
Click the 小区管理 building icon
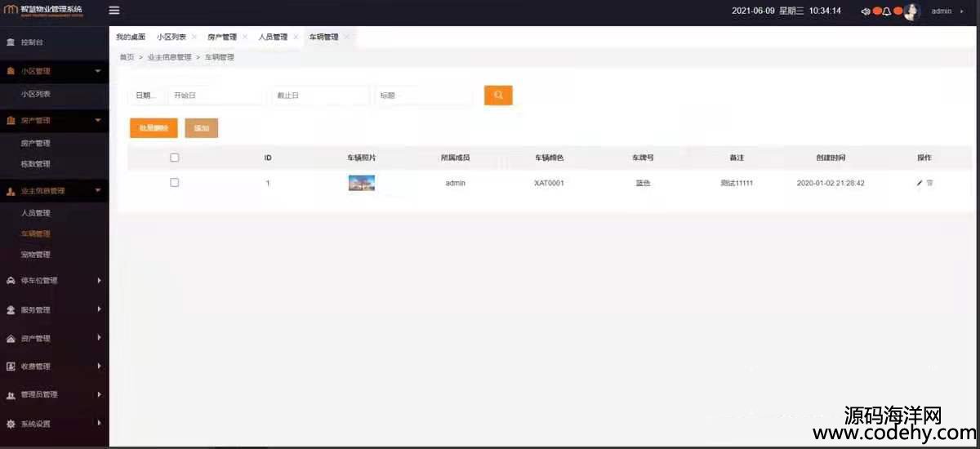tap(11, 72)
